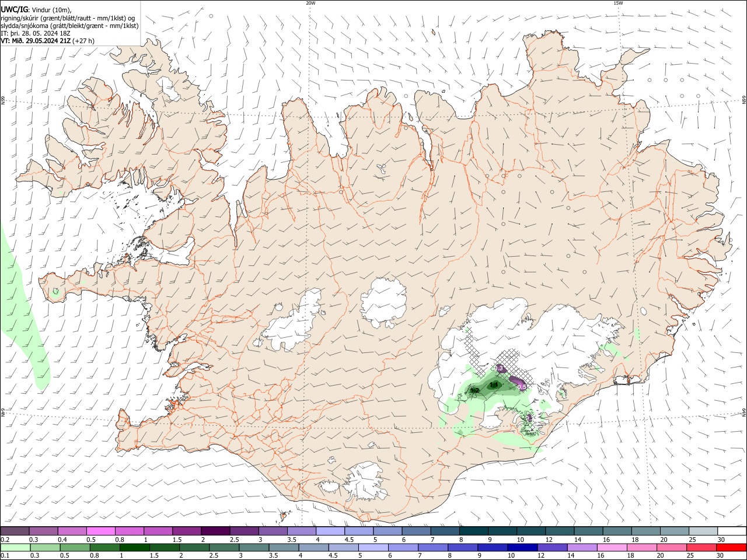Click the '15W' longitude label at top
Viewport: 747px width, 560px height.
point(618,3)
